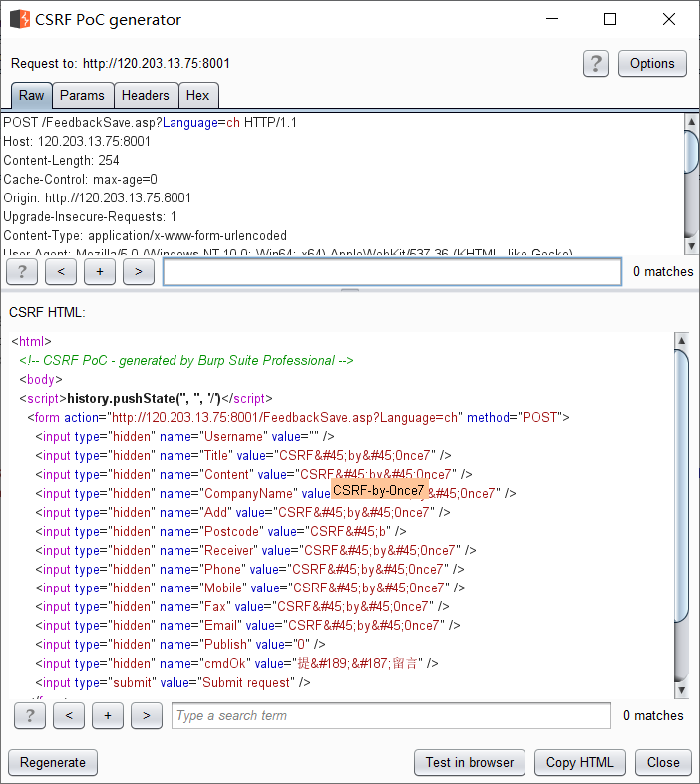Click the Close button

663,762
